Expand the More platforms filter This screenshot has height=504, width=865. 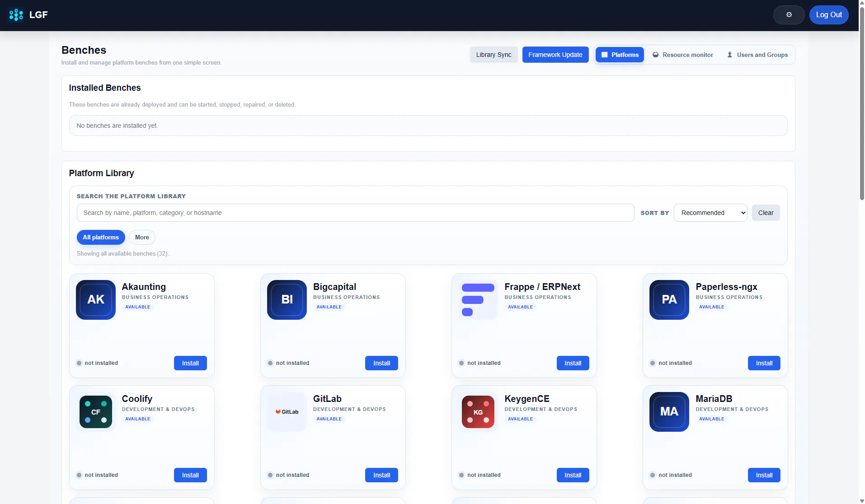click(x=142, y=238)
